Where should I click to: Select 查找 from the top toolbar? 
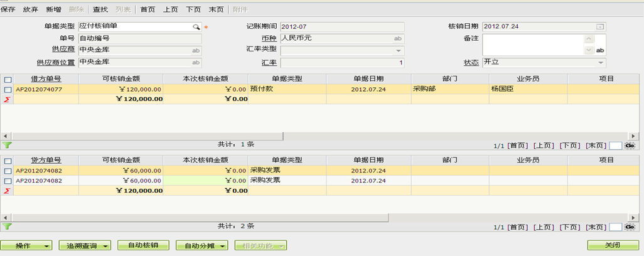coord(100,9)
